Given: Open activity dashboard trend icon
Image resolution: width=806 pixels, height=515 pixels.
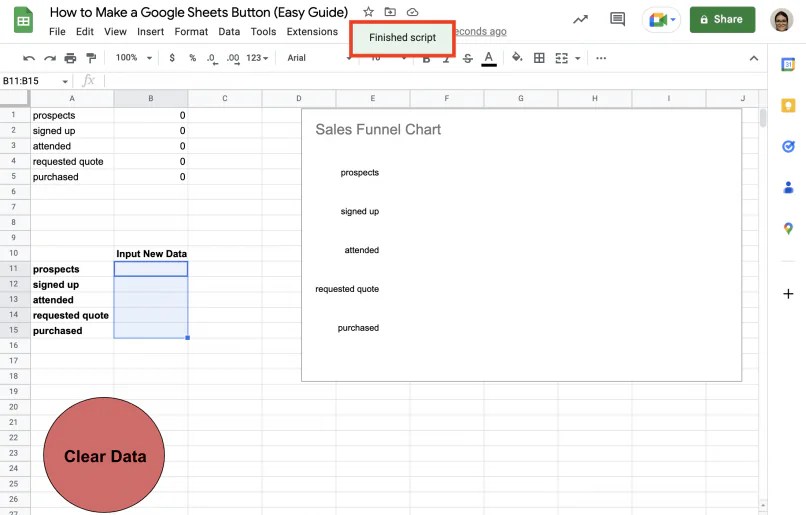Looking at the screenshot, I should (x=581, y=20).
